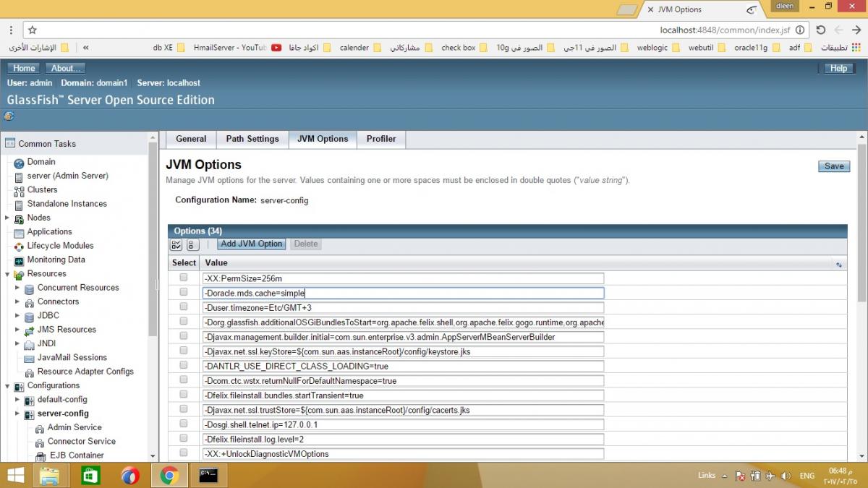
Task: Click the Domain globe icon in tree
Action: [x=19, y=163]
